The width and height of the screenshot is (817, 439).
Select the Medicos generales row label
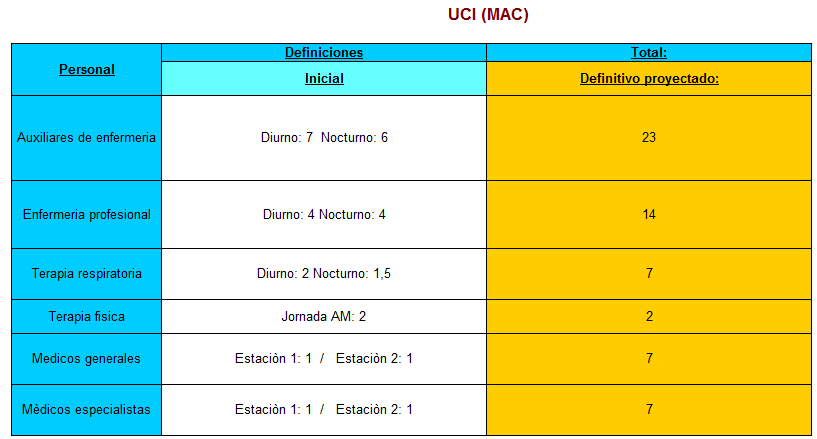[x=87, y=358]
